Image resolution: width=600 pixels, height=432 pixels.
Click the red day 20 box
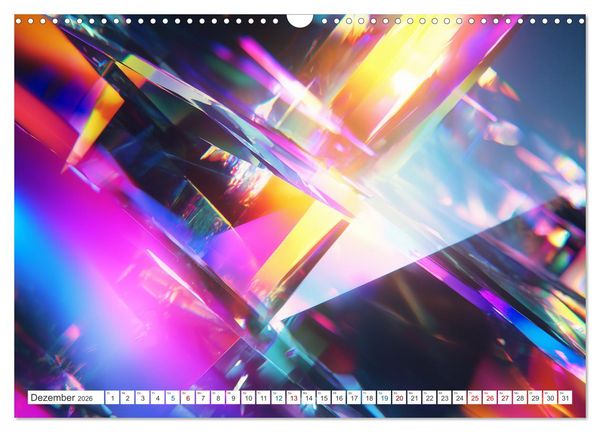point(399,398)
